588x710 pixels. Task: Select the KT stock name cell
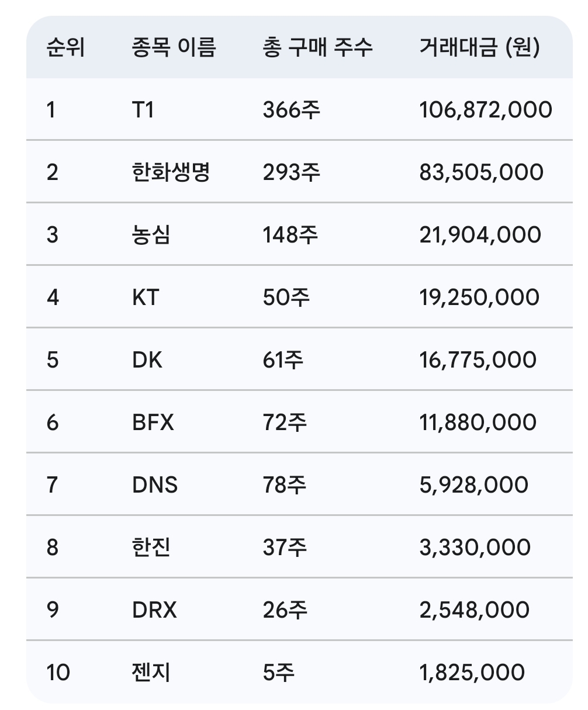pos(146,297)
